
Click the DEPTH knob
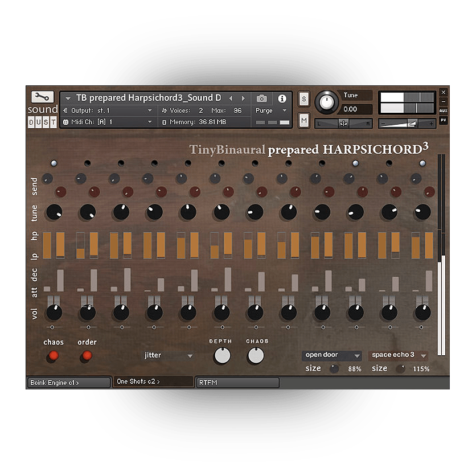tap(223, 355)
